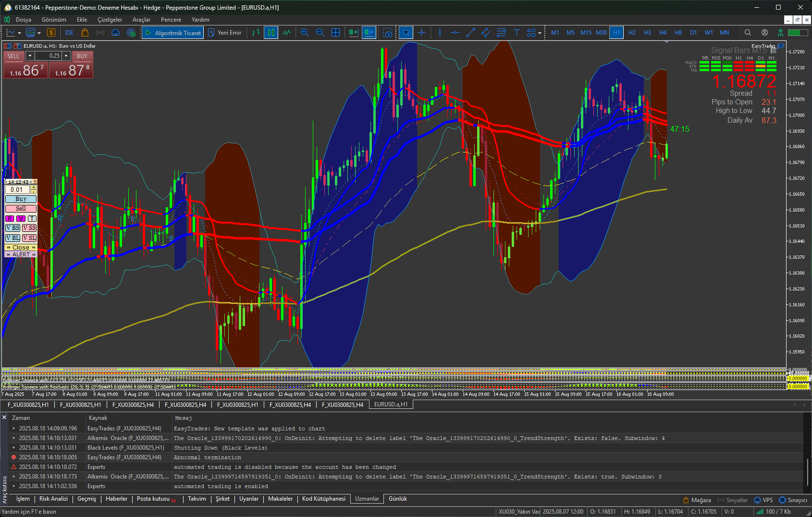This screenshot has width=812, height=517.
Task: Select the crosshair tool
Action: [421, 33]
